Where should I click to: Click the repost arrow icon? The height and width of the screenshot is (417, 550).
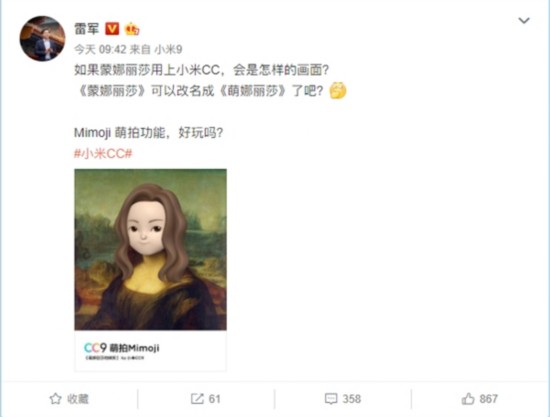[x=197, y=399]
